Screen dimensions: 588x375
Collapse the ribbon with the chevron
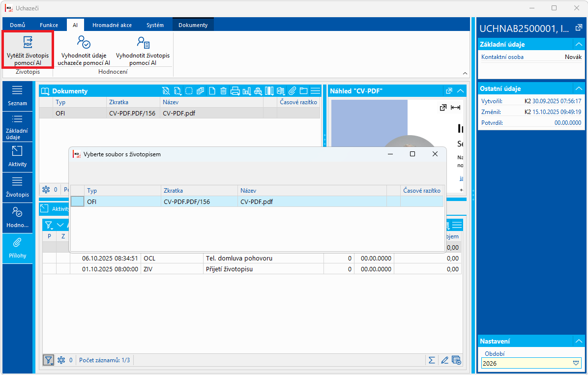click(x=465, y=74)
